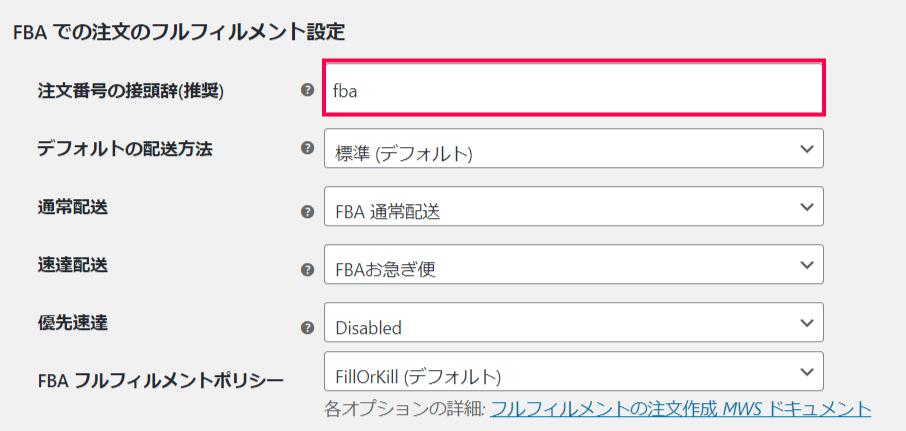Click the FBA での注文のフルフィルメント設定 heading
906x431 pixels.
coord(179,32)
